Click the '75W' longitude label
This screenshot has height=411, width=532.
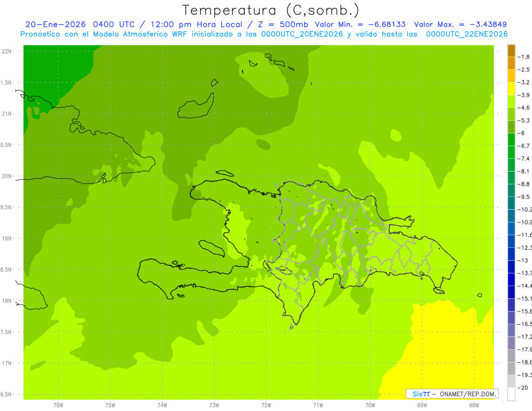[x=110, y=405]
